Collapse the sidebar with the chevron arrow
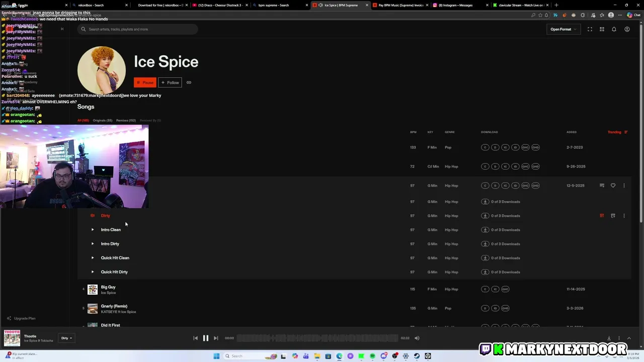The image size is (644, 362). tap(62, 29)
